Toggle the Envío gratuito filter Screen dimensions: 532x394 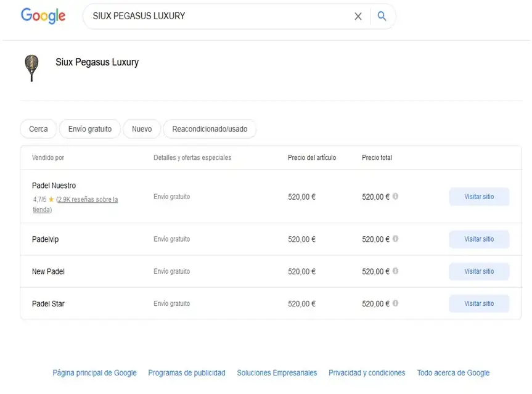89,129
